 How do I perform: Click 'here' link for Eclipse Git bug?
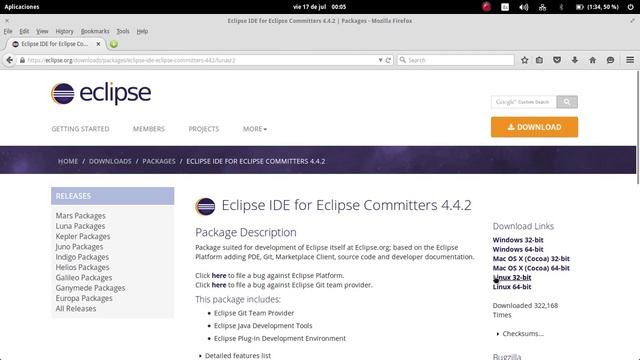coord(219,285)
